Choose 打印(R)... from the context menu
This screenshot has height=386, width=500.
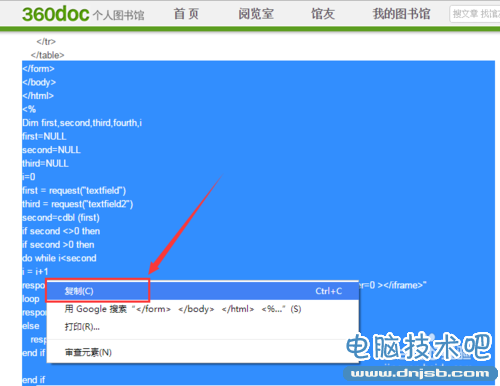coord(203,327)
